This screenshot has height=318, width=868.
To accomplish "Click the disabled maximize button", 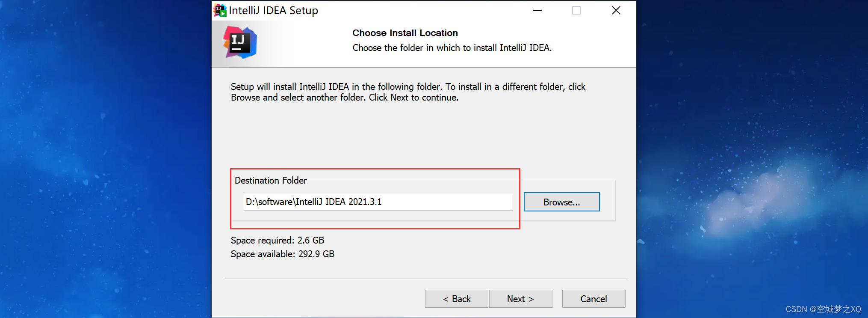I will (576, 10).
